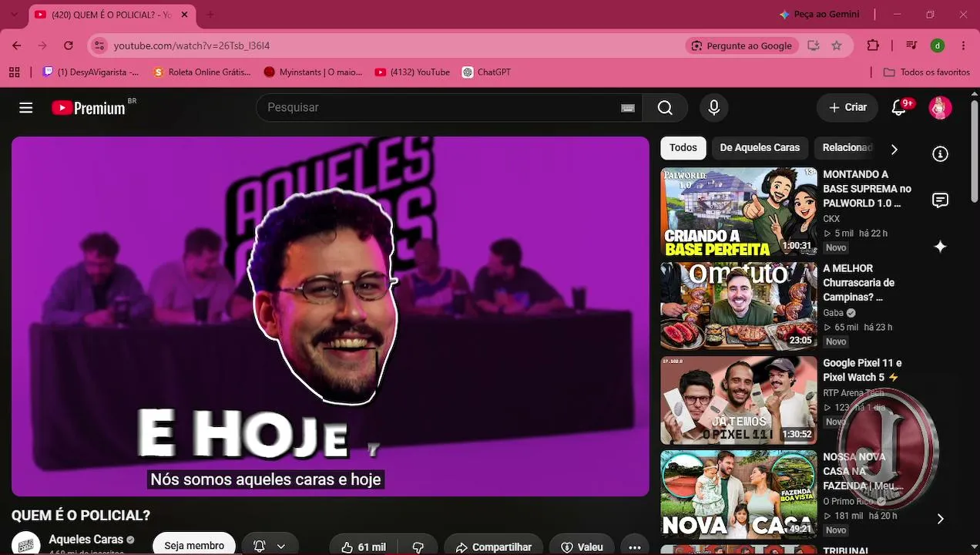The image size is (980, 555).
Task: Expand notification preference dropdown for the channel
Action: click(x=270, y=545)
